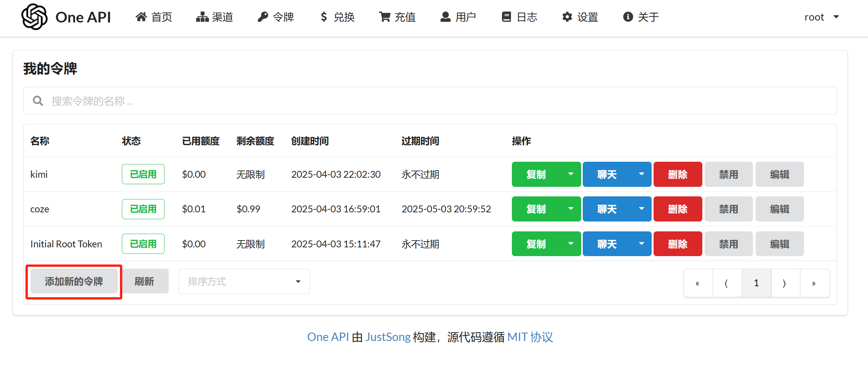Viewport: 868px width, 368px height.
Task: Edit the kimi token
Action: tap(780, 174)
